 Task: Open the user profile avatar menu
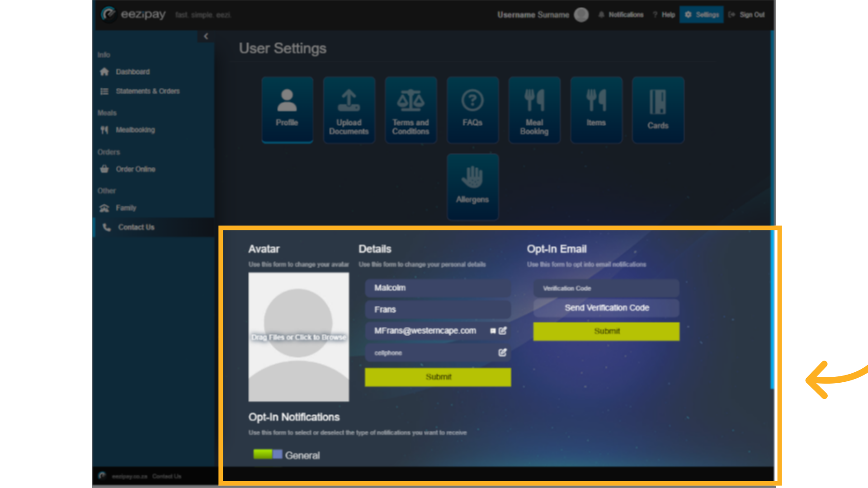click(x=582, y=14)
